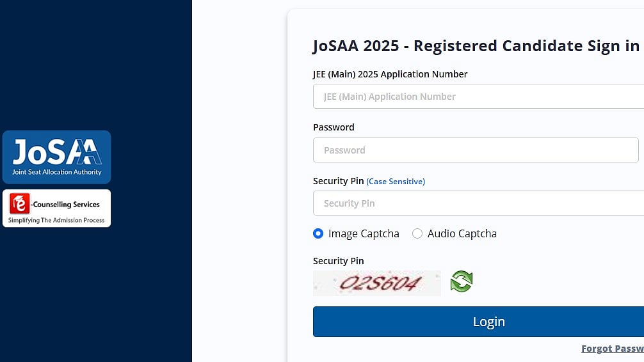The width and height of the screenshot is (644, 362).
Task: Focus the JEE (Main) Application Number field
Action: pyautogui.click(x=478, y=97)
